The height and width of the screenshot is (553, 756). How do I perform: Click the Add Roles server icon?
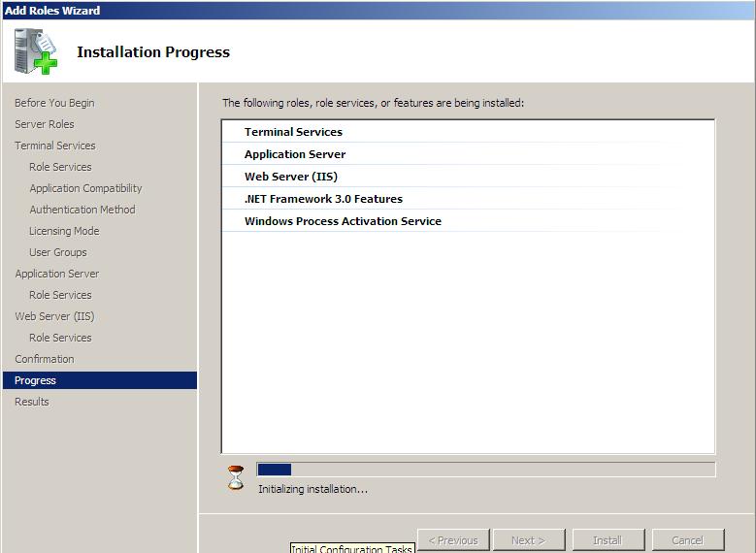[36, 51]
